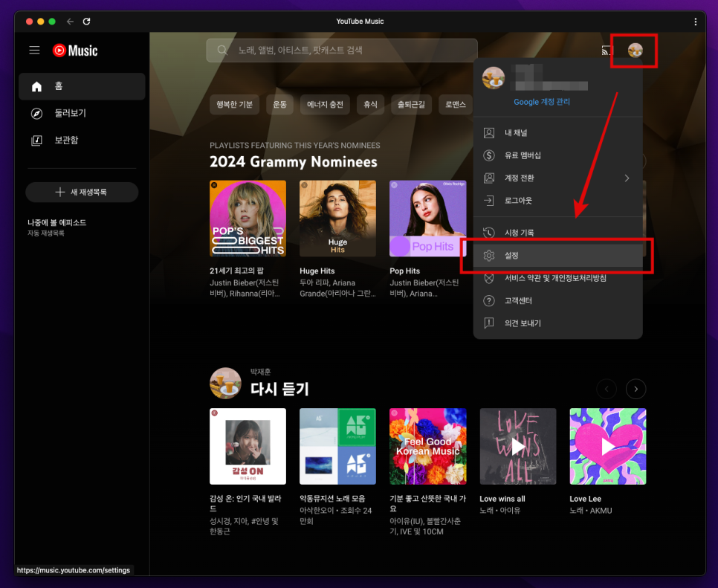Select the 내 채널 menu entry
Viewport: 718px width, 588px height.
[x=557, y=133]
